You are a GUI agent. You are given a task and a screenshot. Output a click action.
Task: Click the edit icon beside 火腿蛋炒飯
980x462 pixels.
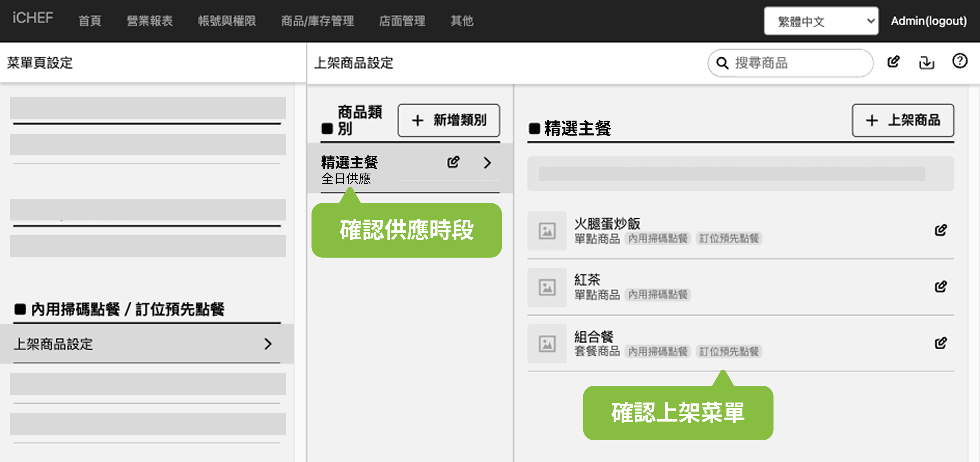[x=940, y=230]
